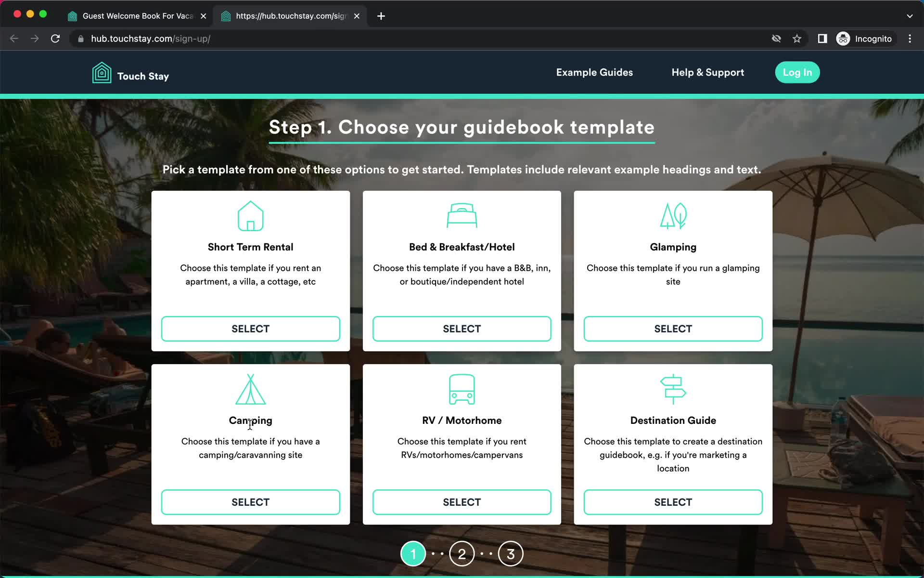The image size is (924, 578).
Task: Jump to step 2 in the progress indicator
Action: (462, 553)
